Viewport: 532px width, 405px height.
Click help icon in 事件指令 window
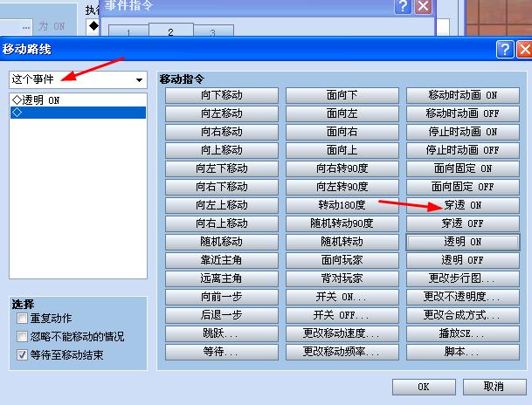click(x=403, y=6)
